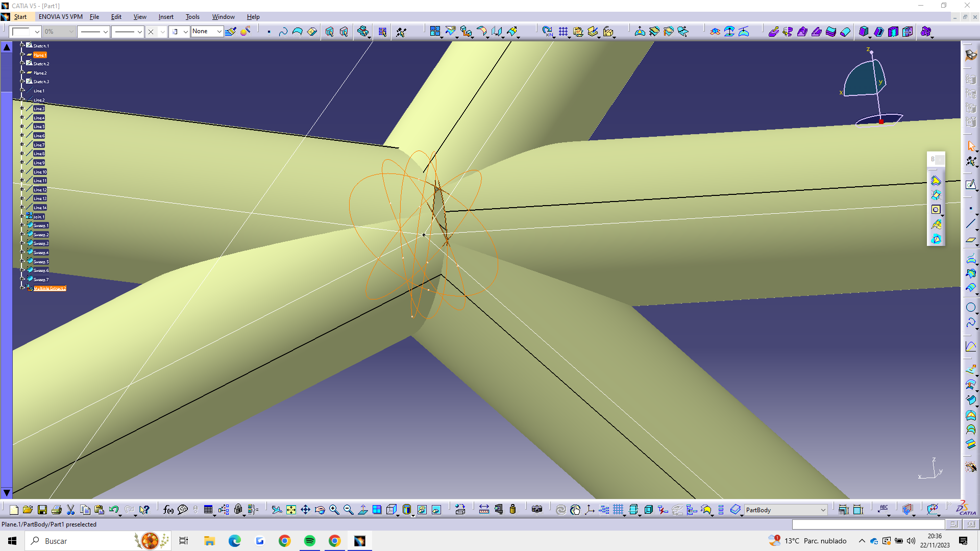Viewport: 980px width, 551px height.
Task: Click the Painter brush icon in graphic toolbar
Action: pyautogui.click(x=231, y=32)
